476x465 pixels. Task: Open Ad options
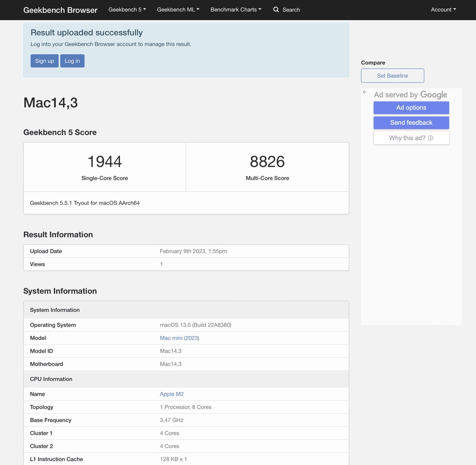click(x=411, y=108)
